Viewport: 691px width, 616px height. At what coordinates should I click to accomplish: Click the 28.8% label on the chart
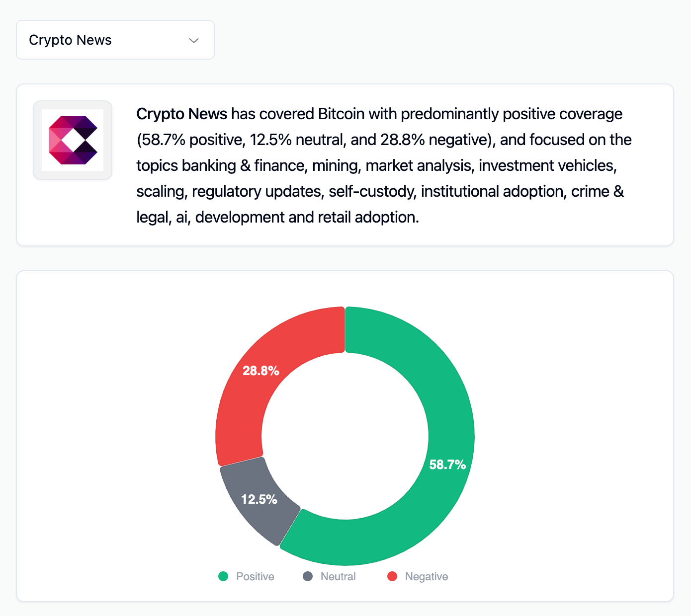point(260,371)
